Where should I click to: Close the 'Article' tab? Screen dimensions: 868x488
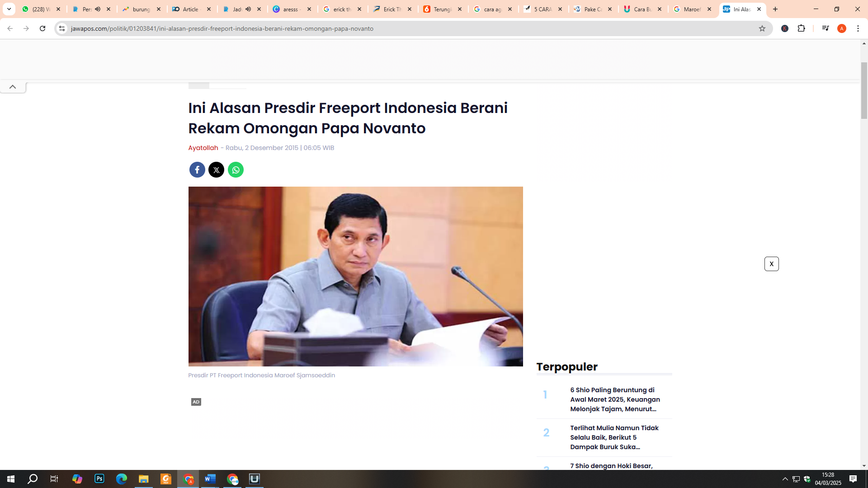(209, 9)
